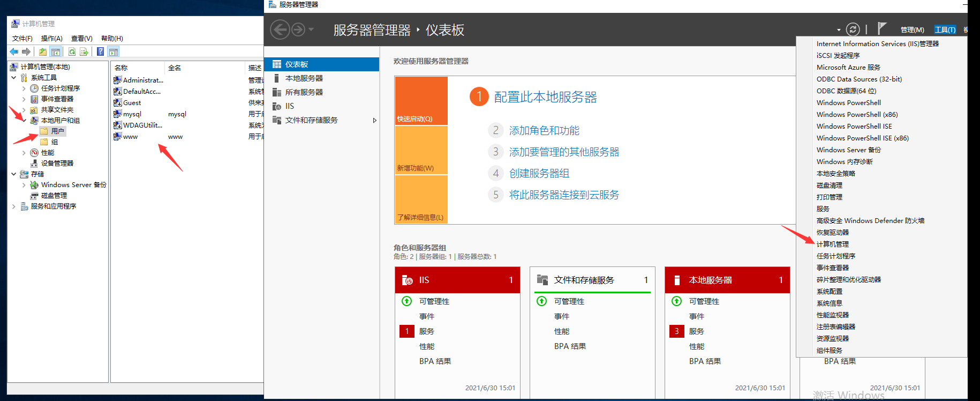Expand the Windows Server 备份 node
Image resolution: width=980 pixels, height=401 pixels.
coord(24,185)
